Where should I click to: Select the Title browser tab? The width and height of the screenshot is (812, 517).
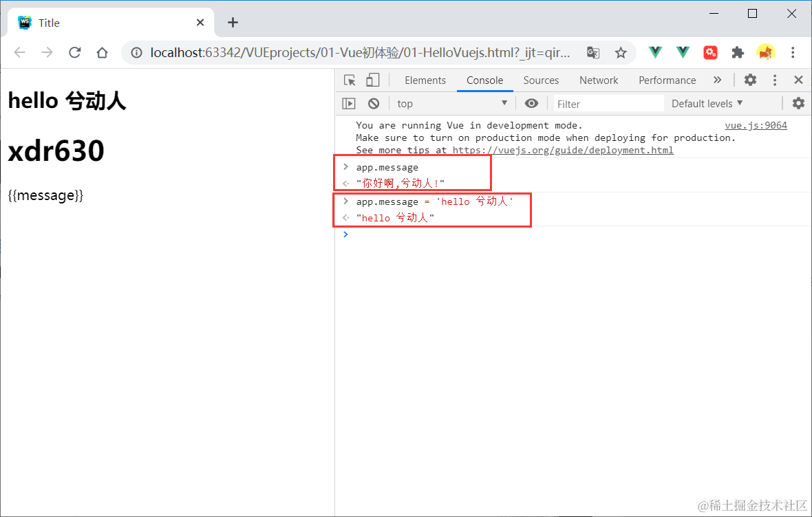tap(110, 23)
